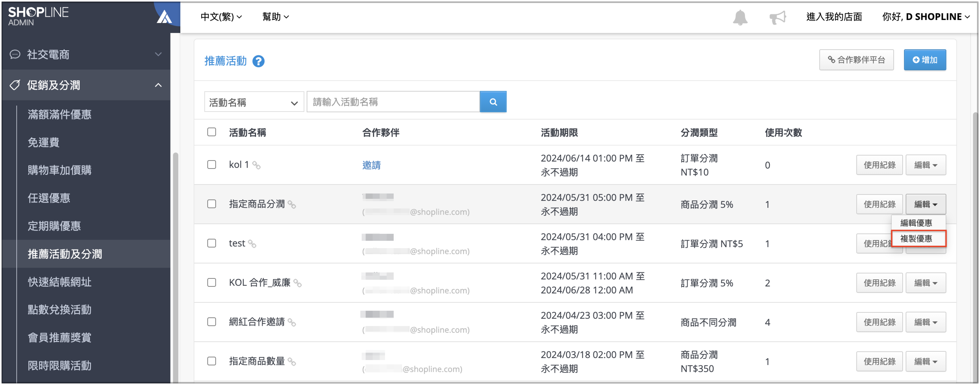Screen dimensions: 980x385
Task: Click the 推薦活動 page title
Action: pos(226,61)
